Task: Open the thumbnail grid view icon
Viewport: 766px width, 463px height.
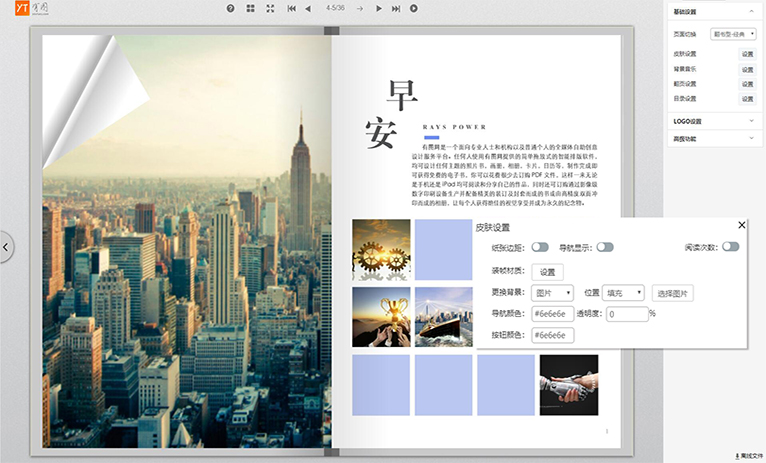Action: point(251,8)
